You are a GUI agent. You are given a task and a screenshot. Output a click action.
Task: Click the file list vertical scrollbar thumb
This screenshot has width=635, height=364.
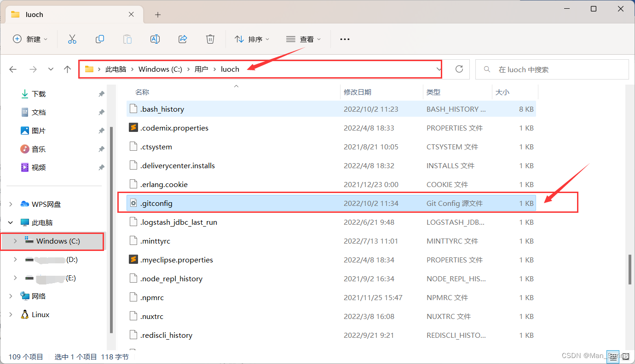[x=630, y=270]
